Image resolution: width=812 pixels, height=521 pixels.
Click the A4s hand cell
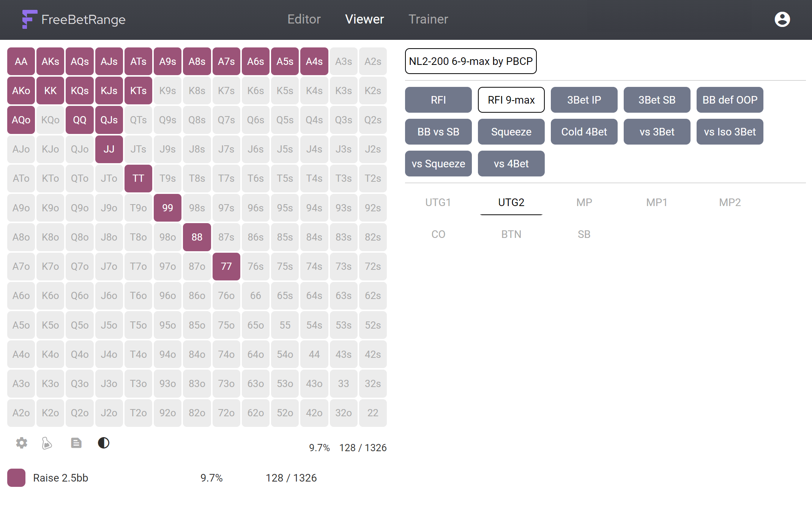pyautogui.click(x=314, y=61)
